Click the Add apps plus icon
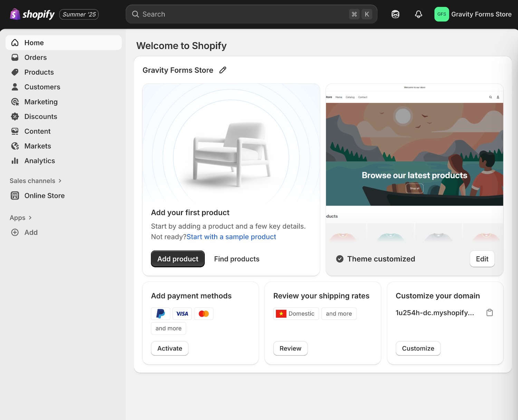Viewport: 518px width, 420px height. pos(15,232)
